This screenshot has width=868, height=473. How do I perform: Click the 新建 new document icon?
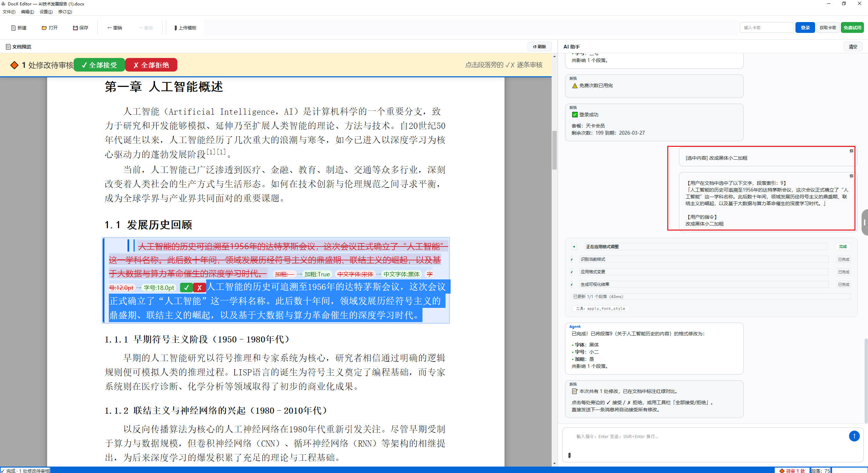coord(19,28)
